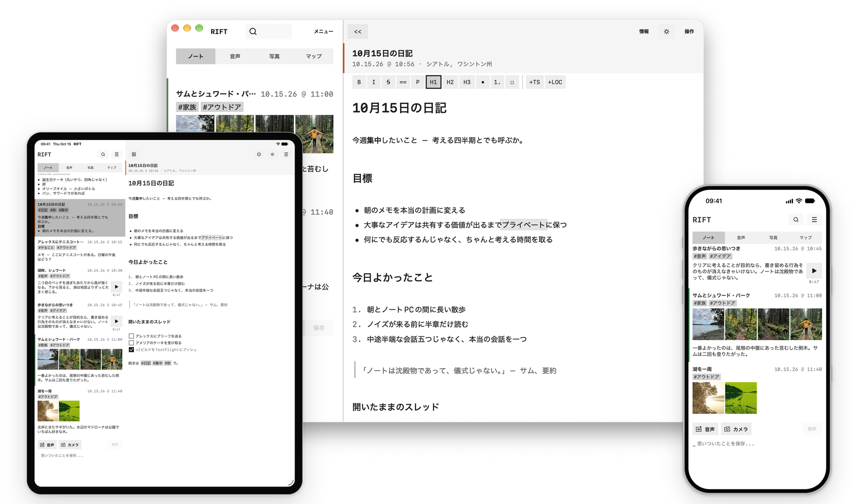Switch to the マップ tab in Mac window
Image resolution: width=855 pixels, height=504 pixels.
[313, 56]
